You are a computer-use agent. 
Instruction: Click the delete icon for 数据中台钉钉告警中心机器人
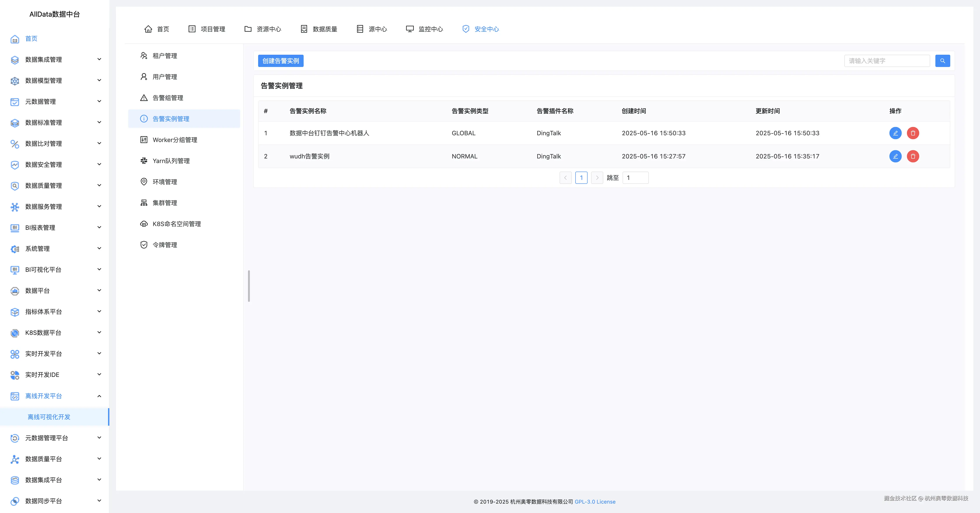tap(913, 133)
